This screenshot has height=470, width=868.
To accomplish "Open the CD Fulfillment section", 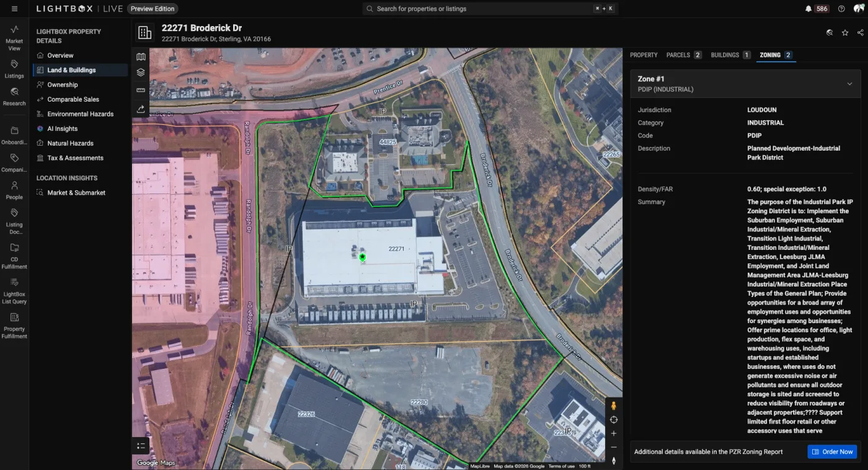I will [x=14, y=256].
